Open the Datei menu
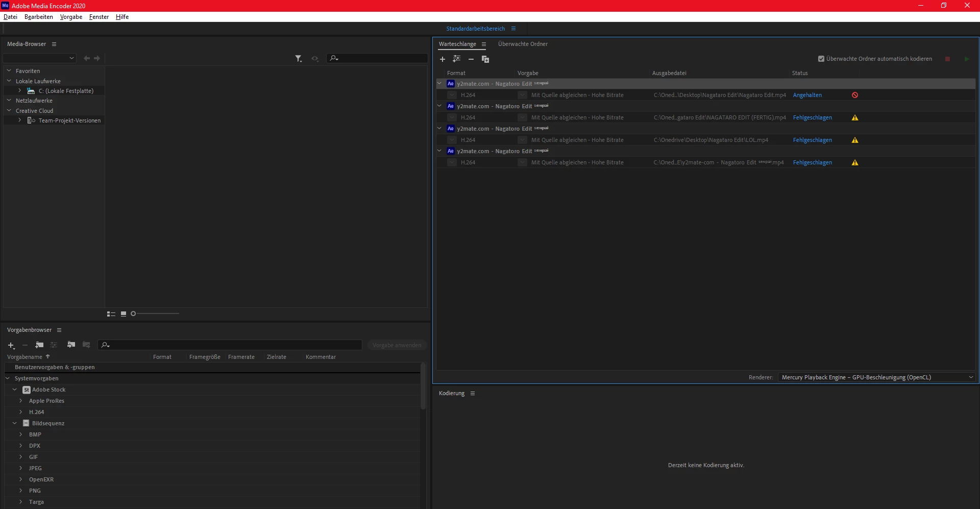Viewport: 980px width, 509px height. pyautogui.click(x=10, y=17)
